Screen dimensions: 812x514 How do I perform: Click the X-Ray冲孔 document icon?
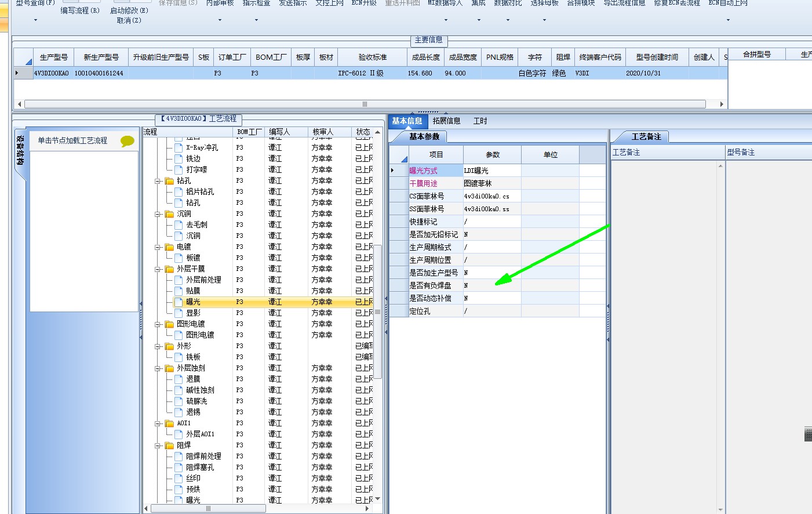[179, 148]
